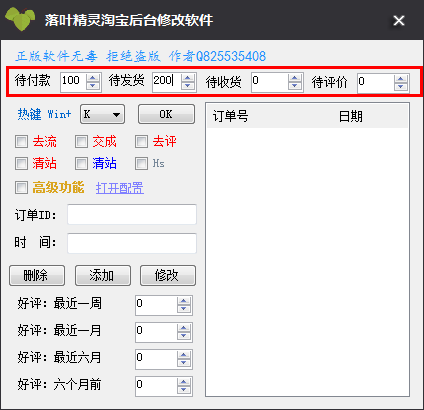
Task: Enable the 高级功能 checkbox
Action: pyautogui.click(x=21, y=187)
